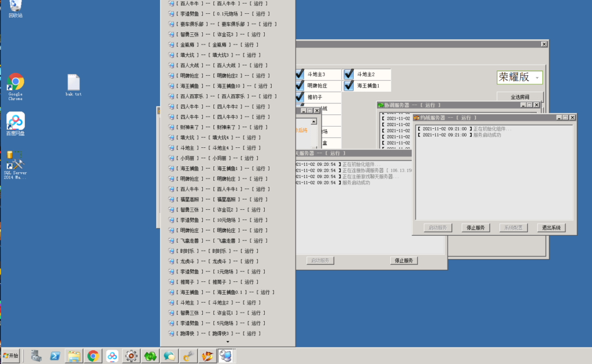Click the key icon in the taskbar
The width and height of the screenshot is (592, 364).
point(188,356)
